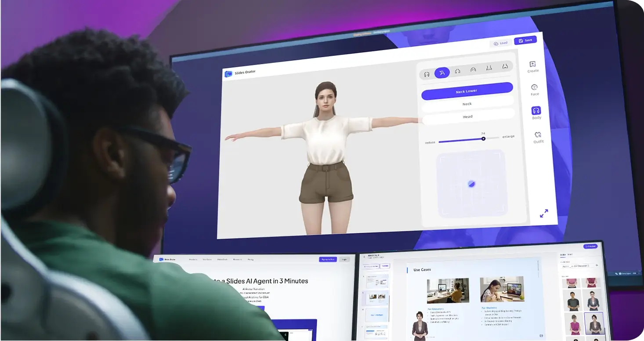The width and height of the screenshot is (644, 341).
Task: Select the highlighted neck body-part icon
Action: (x=442, y=73)
